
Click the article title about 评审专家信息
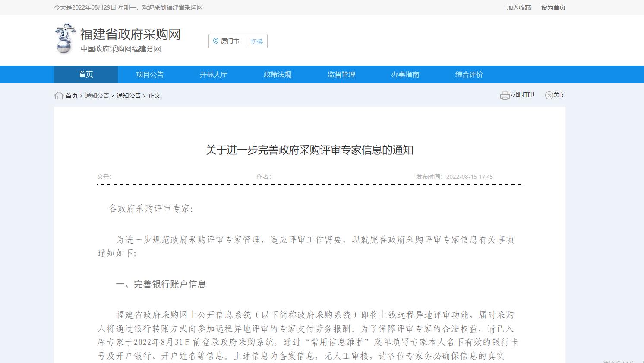tap(309, 150)
